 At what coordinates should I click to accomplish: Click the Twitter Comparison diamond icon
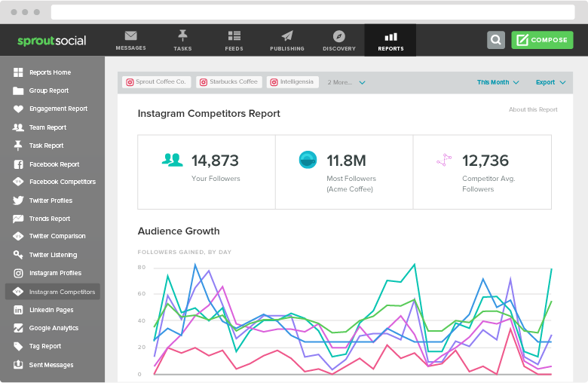click(x=18, y=236)
